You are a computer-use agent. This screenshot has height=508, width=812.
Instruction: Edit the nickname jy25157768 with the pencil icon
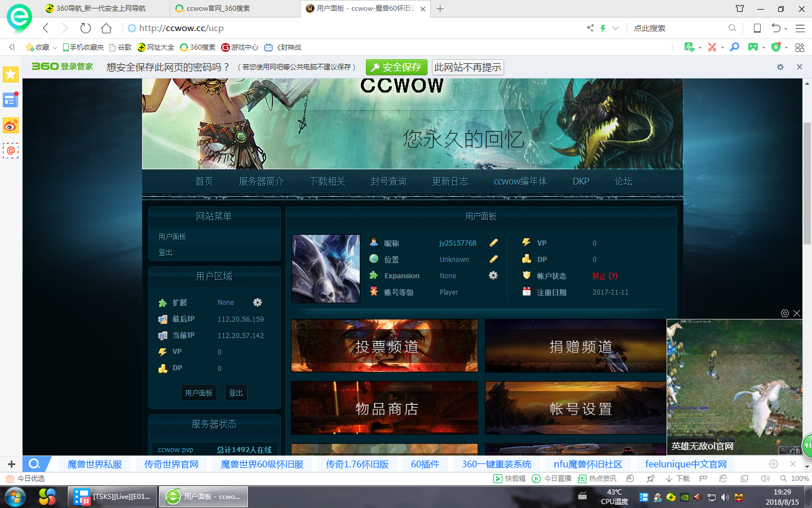[493, 243]
